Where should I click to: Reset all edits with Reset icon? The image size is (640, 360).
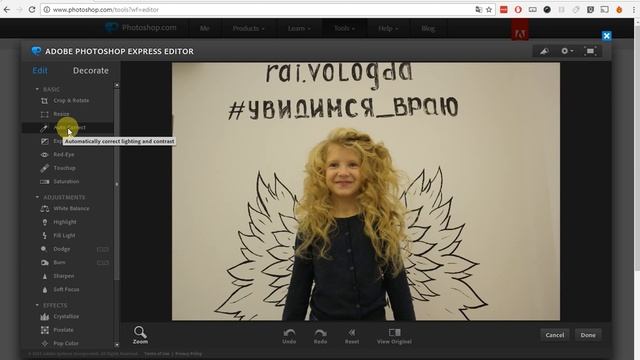(x=352, y=336)
